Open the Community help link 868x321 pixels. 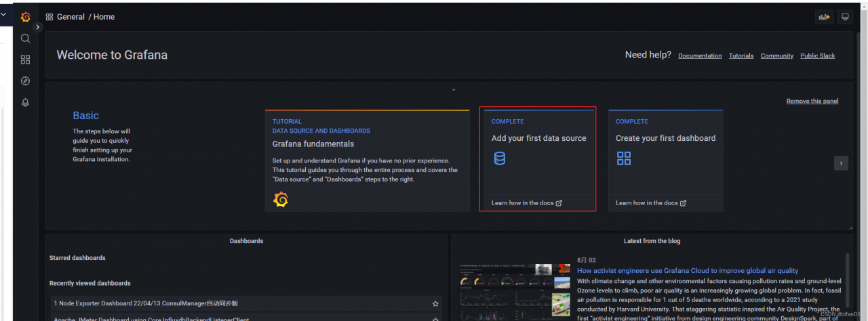[x=777, y=56]
